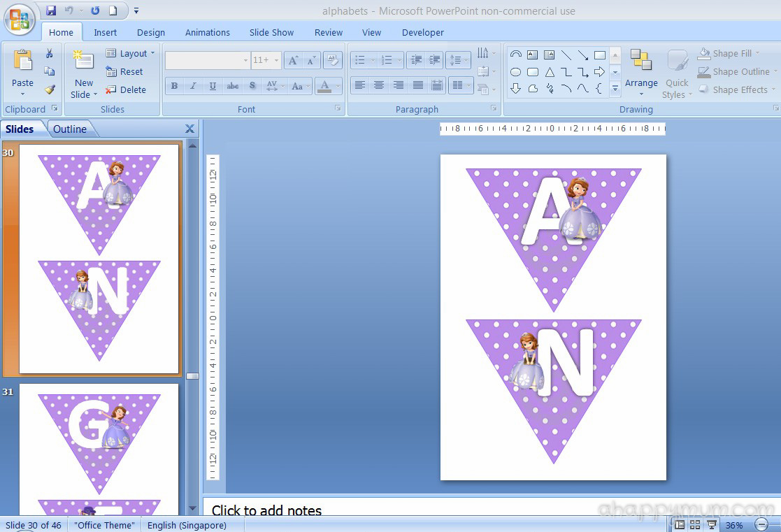
Task: Click the Decrease List Level icon
Action: [x=417, y=60]
